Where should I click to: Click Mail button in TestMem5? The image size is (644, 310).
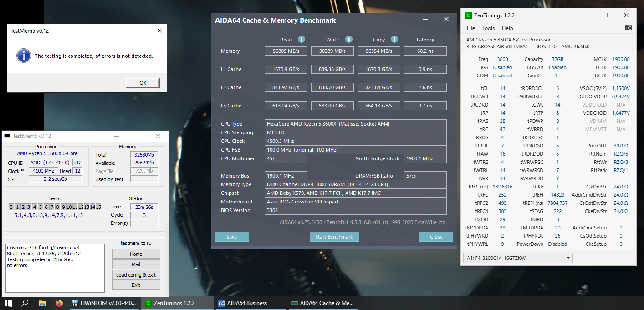point(136,264)
